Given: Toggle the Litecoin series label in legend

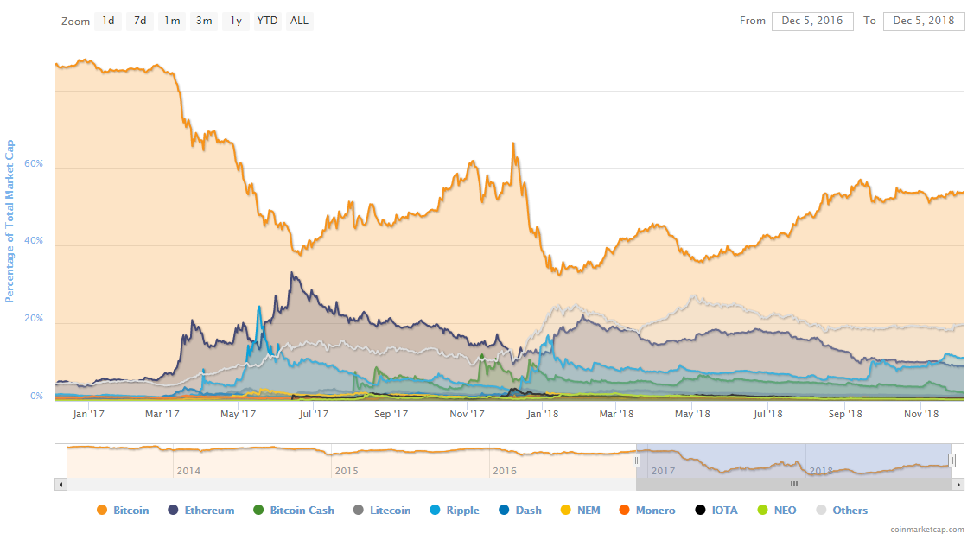Looking at the screenshot, I should coord(390,511).
